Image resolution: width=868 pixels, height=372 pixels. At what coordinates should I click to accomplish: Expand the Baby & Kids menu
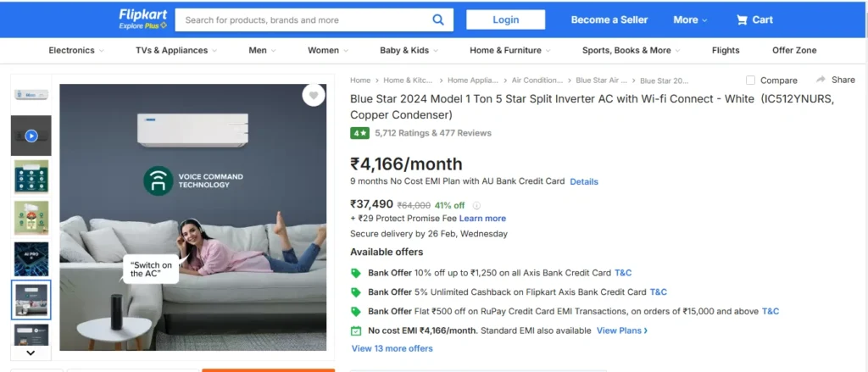point(409,50)
